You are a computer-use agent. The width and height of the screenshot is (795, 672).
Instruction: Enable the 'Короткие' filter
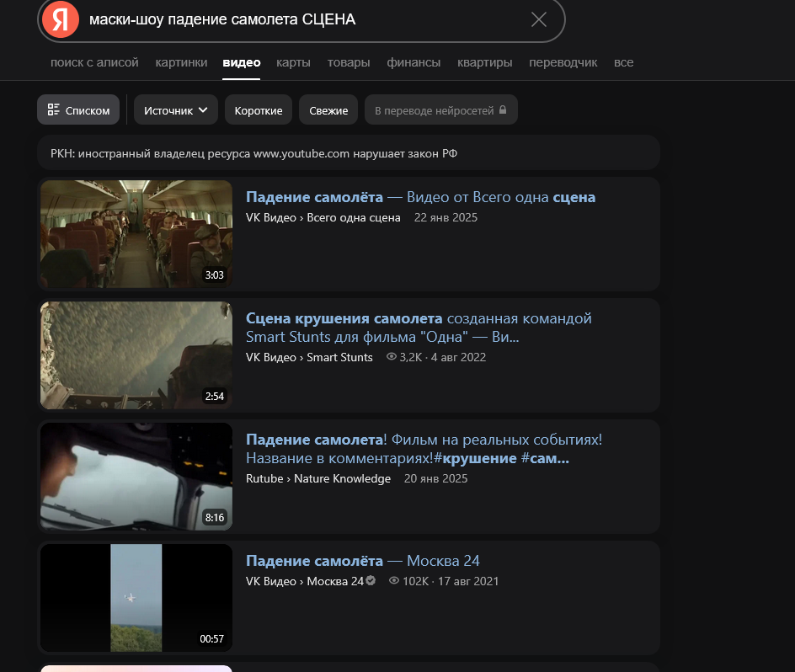point(258,109)
